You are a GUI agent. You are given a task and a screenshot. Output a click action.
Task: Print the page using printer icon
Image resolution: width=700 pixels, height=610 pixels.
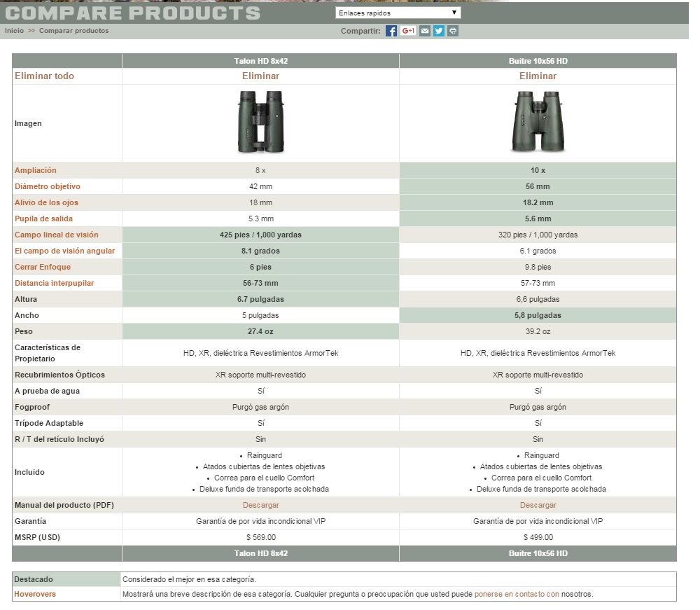(x=453, y=31)
